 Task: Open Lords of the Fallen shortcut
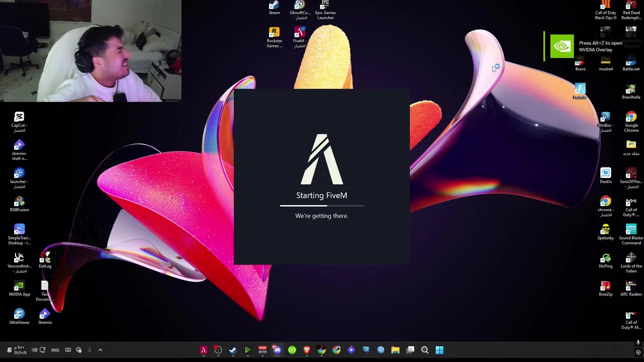pyautogui.click(x=631, y=263)
